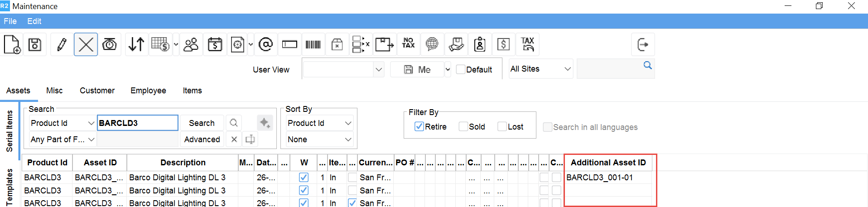868x207 pixels.
Task: Click the pencil edit icon
Action: [x=62, y=44]
